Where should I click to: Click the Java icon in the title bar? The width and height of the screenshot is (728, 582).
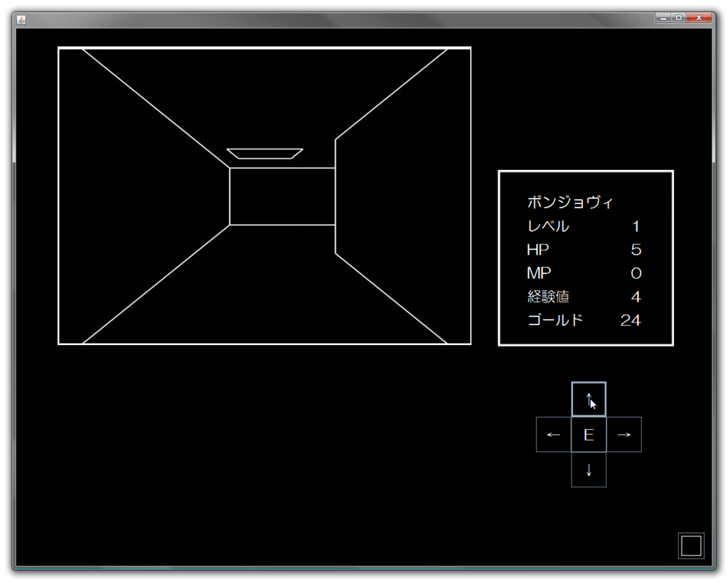click(x=21, y=19)
